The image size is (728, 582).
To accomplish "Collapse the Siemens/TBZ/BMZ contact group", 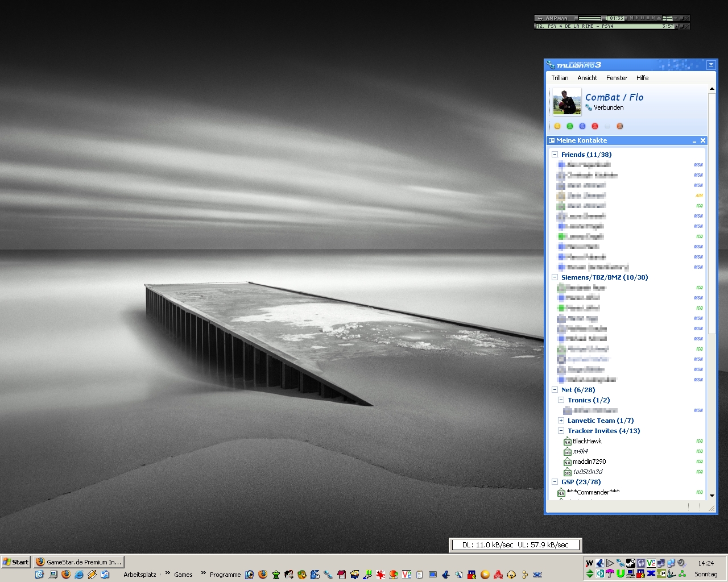I will pyautogui.click(x=555, y=277).
